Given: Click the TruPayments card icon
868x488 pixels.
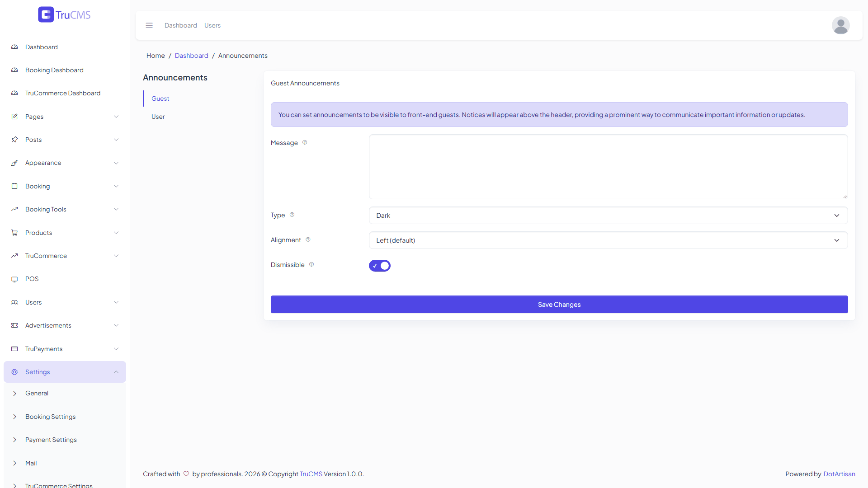Looking at the screenshot, I should (14, 349).
